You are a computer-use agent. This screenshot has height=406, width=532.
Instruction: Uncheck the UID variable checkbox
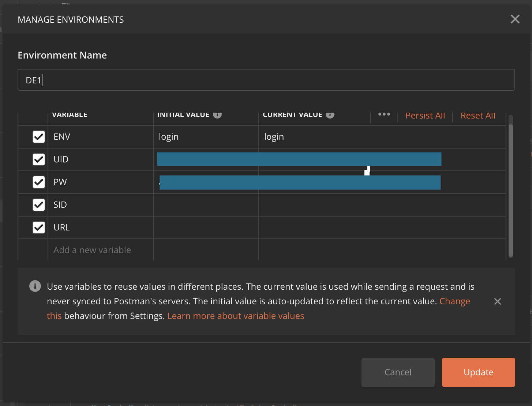click(x=39, y=159)
